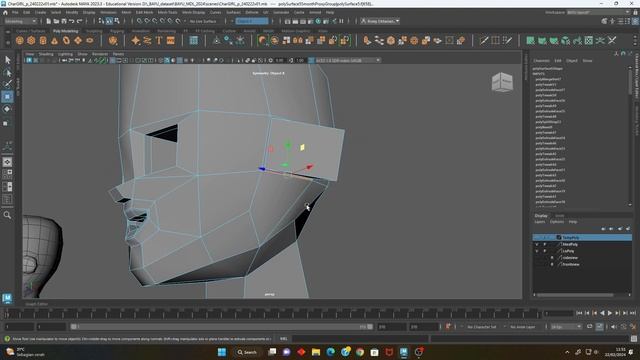640x360 pixels.
Task: Select the HeadPoly layer name
Action: click(x=570, y=244)
